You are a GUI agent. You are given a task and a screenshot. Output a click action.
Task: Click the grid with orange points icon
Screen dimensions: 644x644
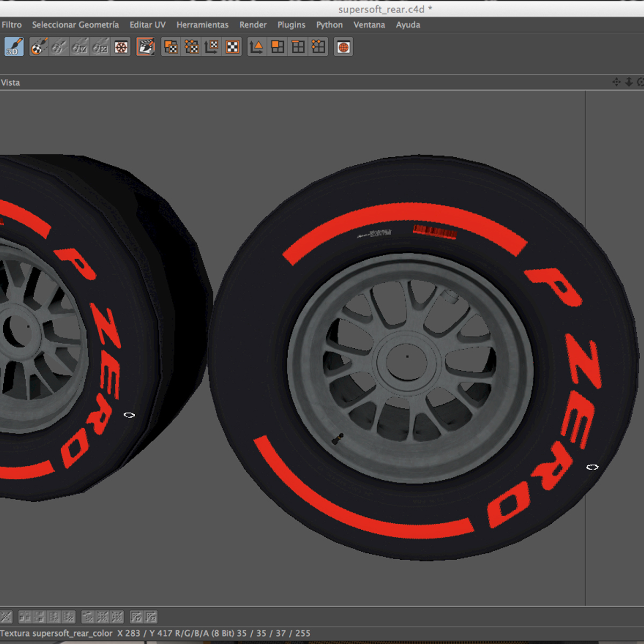click(x=318, y=47)
